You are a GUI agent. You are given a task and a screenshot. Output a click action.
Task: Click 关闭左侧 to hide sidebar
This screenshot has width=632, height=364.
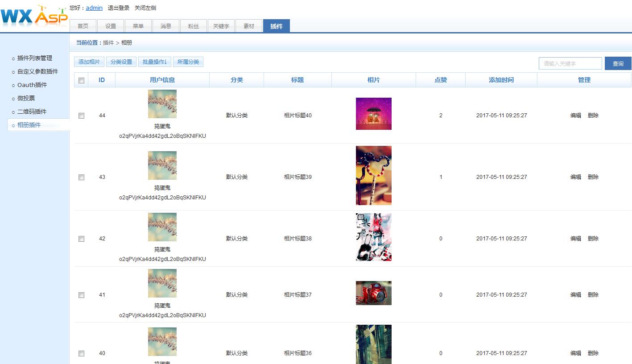(145, 8)
